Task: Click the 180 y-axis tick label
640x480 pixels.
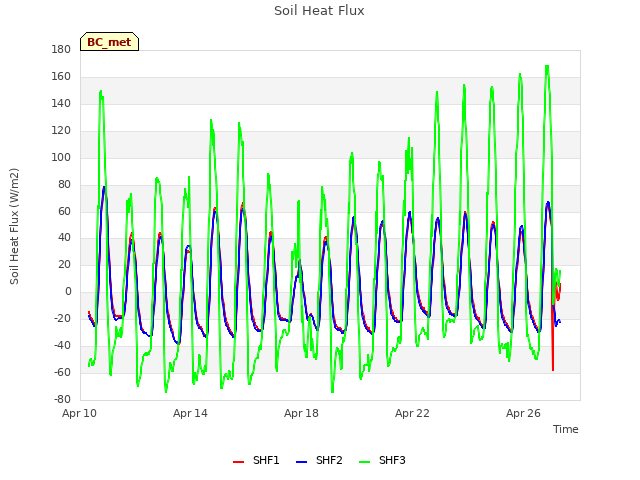Action: click(x=61, y=49)
